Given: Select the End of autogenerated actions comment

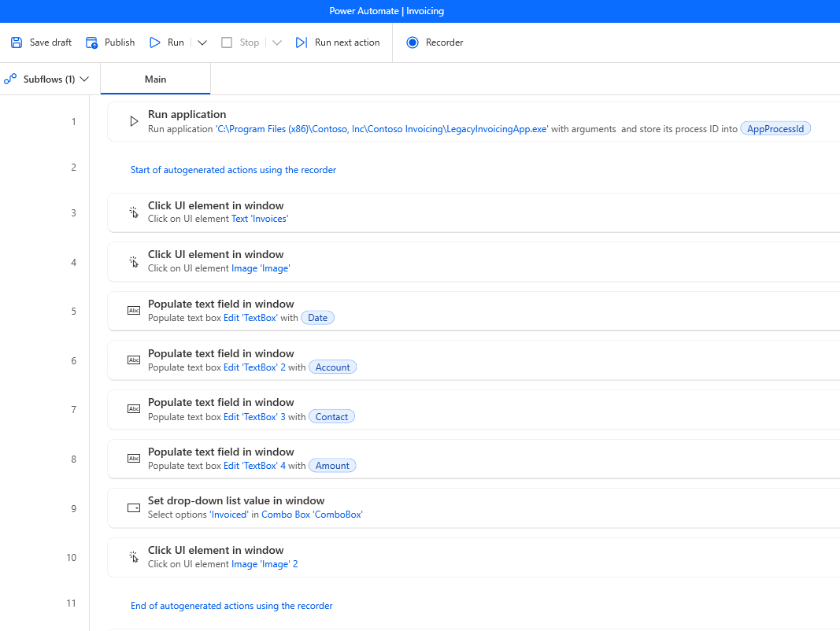Looking at the screenshot, I should (x=231, y=606).
